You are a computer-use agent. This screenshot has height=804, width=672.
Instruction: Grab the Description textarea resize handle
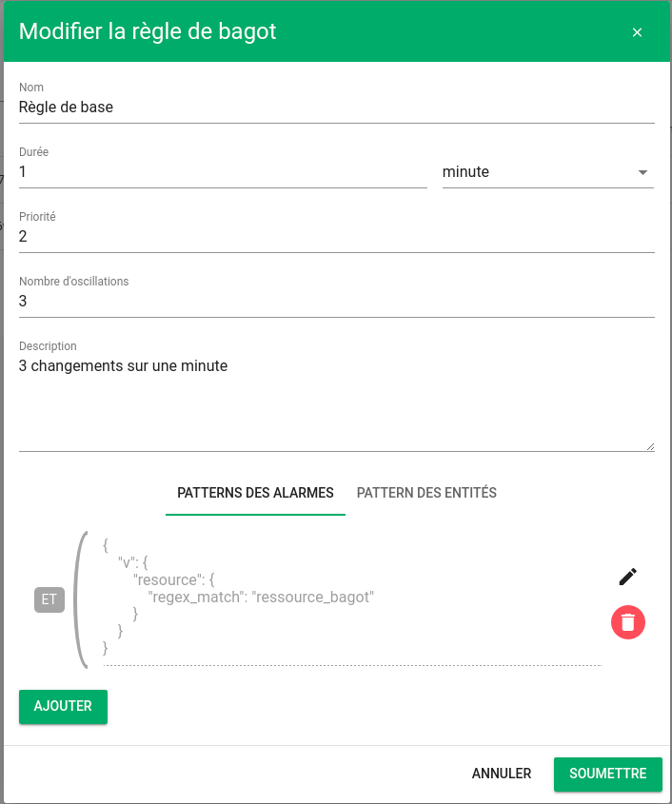click(650, 447)
